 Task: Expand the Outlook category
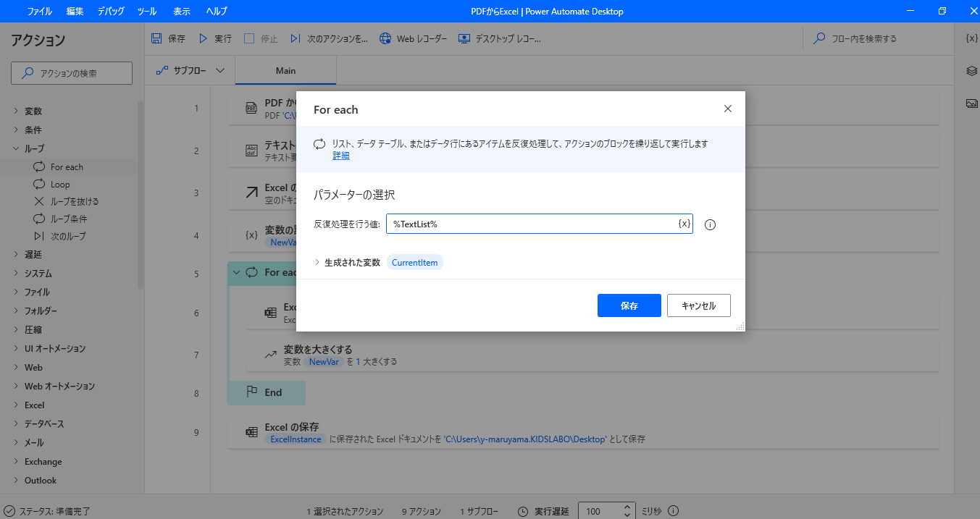(16, 480)
